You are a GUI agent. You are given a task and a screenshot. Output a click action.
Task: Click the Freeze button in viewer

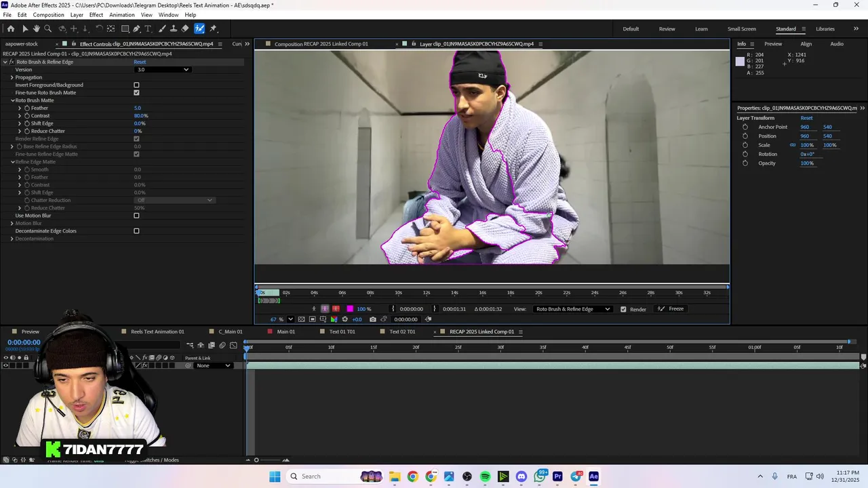coord(671,309)
